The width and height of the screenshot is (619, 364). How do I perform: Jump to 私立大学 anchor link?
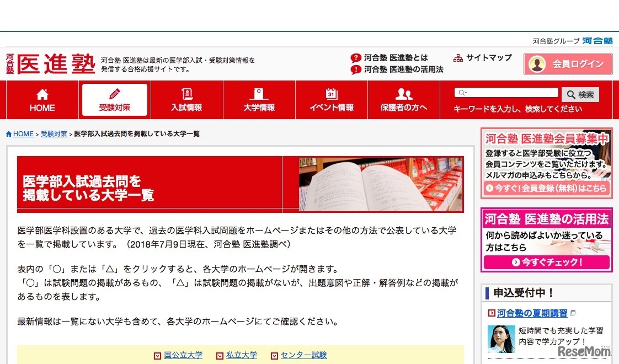tap(241, 355)
